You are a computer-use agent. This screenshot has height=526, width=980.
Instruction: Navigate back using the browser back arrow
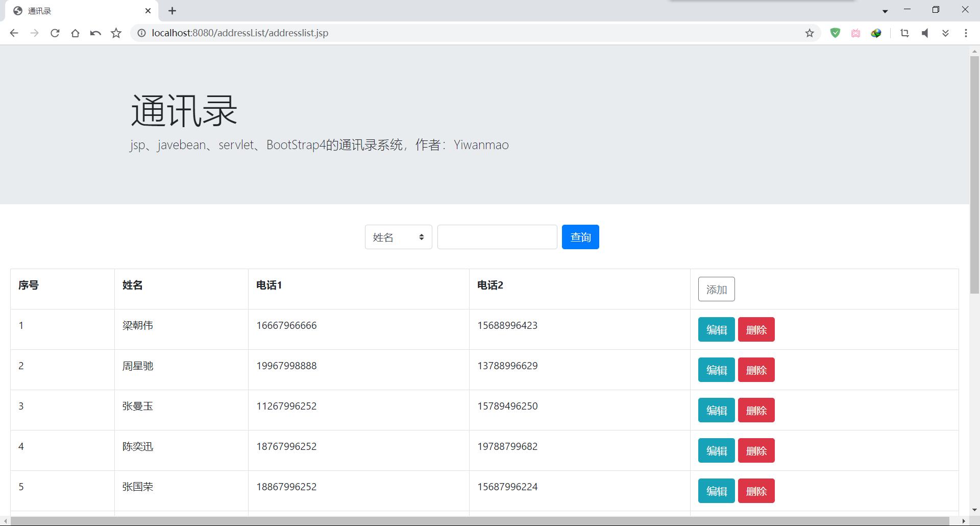[x=14, y=33]
